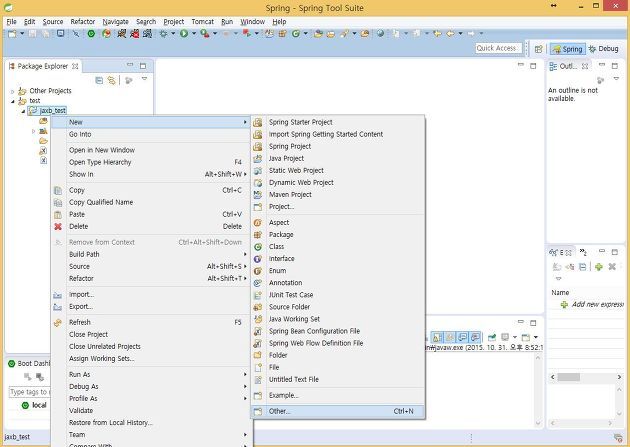Screen dimensions: 630x447
Task: Open the Navigate menu
Action: point(115,22)
